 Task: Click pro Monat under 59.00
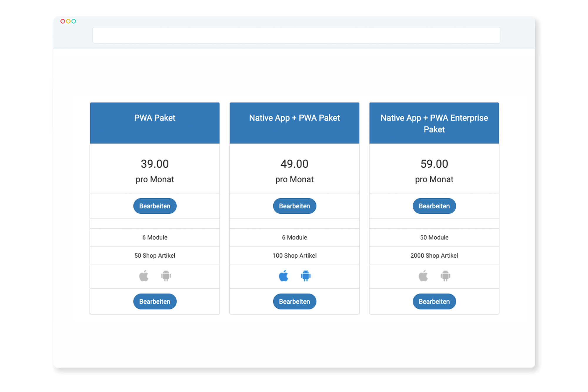pos(434,179)
